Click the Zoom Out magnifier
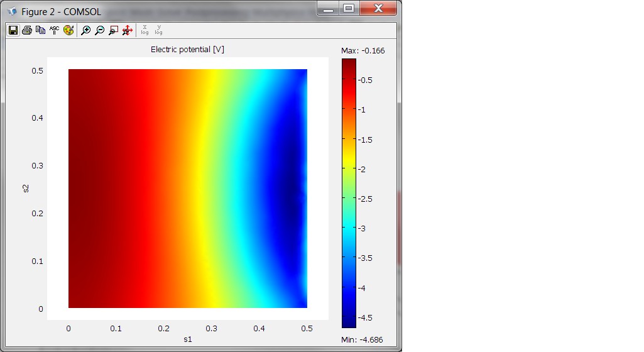 pos(99,30)
